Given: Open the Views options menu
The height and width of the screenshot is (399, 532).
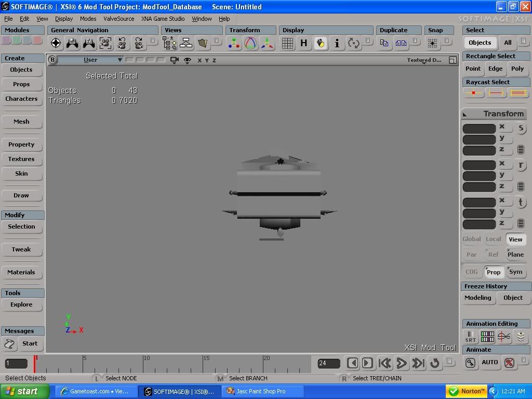Looking at the screenshot, I should click(x=216, y=41).
